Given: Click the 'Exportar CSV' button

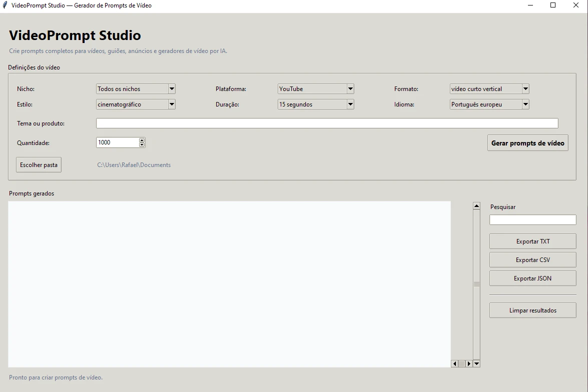Looking at the screenshot, I should 532,259.
